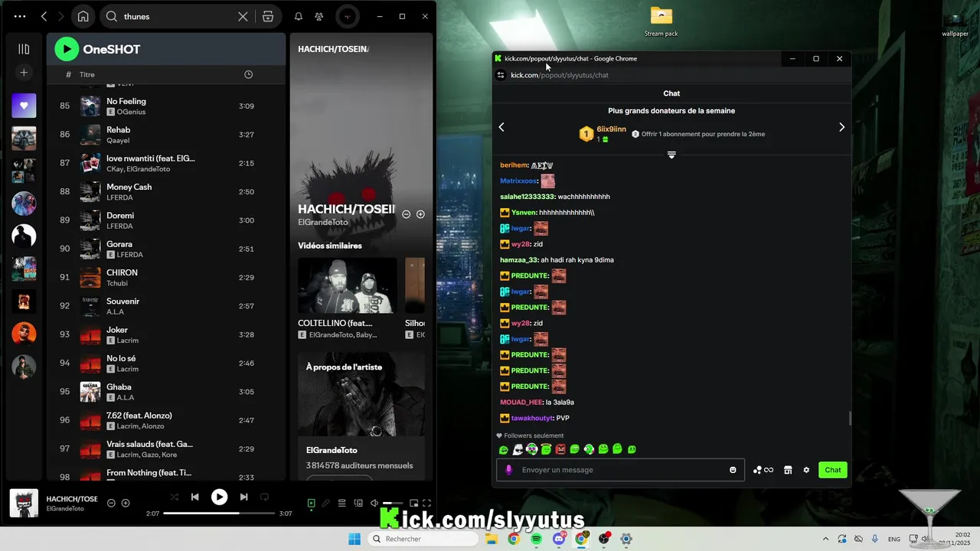The image size is (980, 551).
Task: Select the track 'Ghaba' by A.L.A
Action: coord(166,392)
